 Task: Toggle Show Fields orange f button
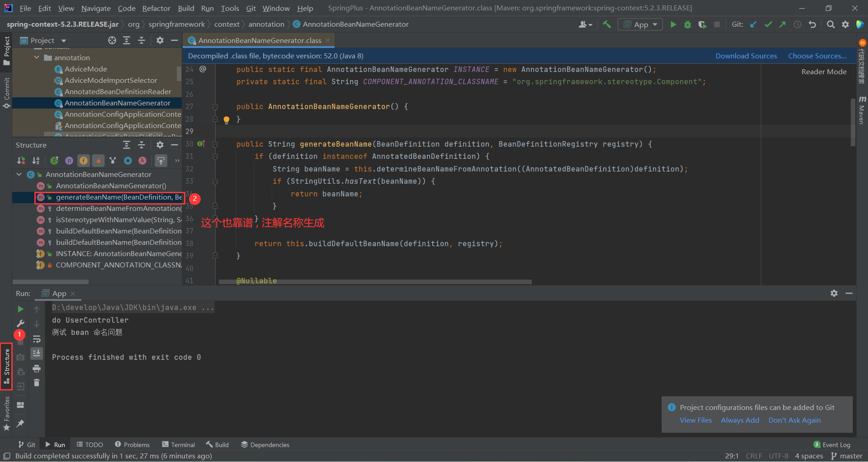(84, 161)
